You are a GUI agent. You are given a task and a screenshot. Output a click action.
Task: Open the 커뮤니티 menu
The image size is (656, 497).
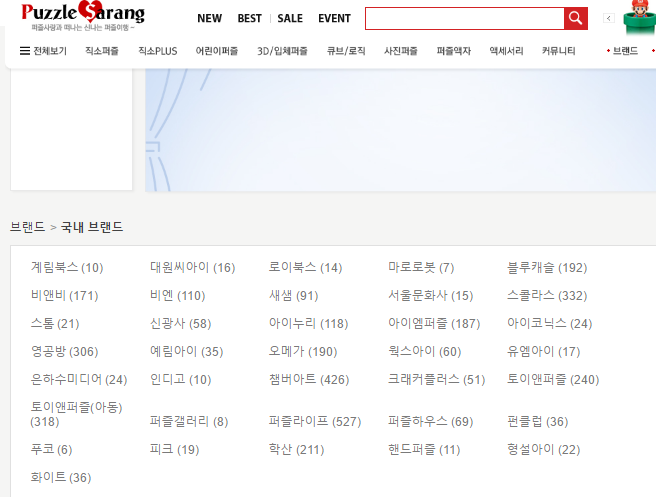(559, 51)
